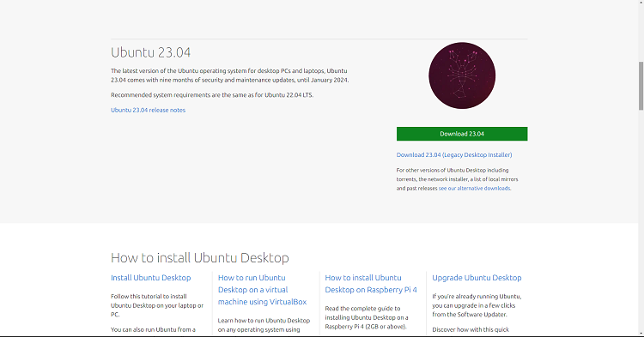Follow the see our alternative downloads link

[x=474, y=188]
